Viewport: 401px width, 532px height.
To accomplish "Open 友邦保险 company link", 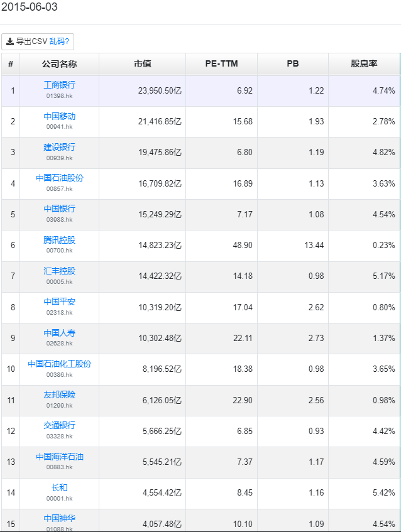I will tap(59, 394).
